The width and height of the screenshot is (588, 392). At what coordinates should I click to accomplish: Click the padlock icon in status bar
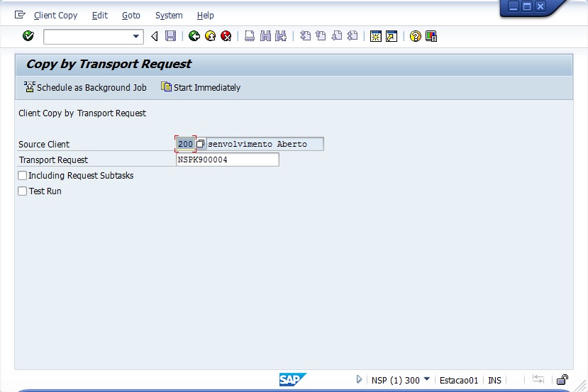562,380
